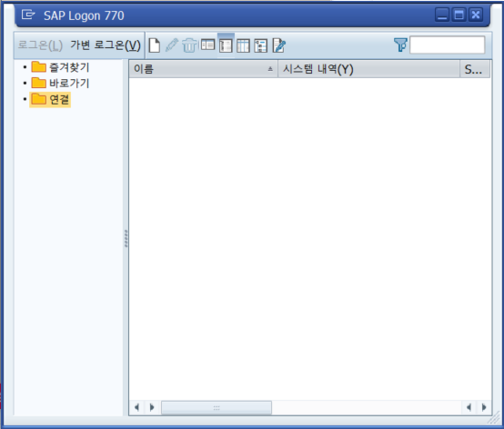Click the 가변 로그온(V) button

pyautogui.click(x=106, y=45)
